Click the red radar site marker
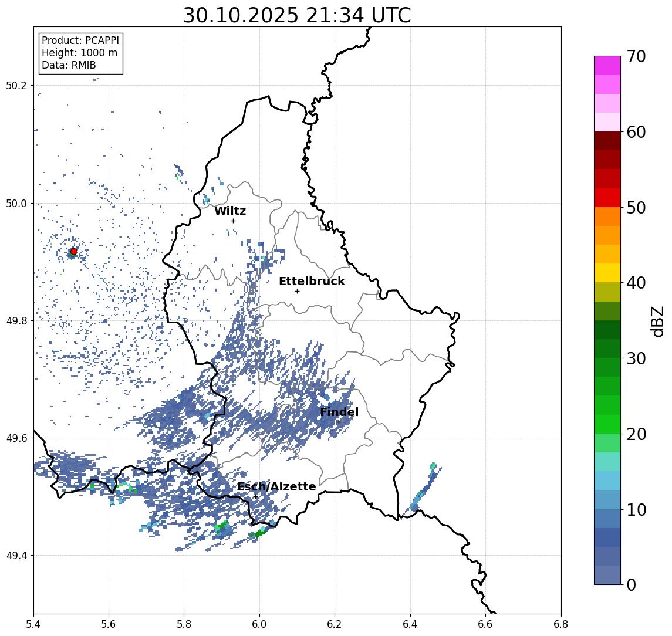Viewport: 672px width, 636px height. [x=74, y=252]
